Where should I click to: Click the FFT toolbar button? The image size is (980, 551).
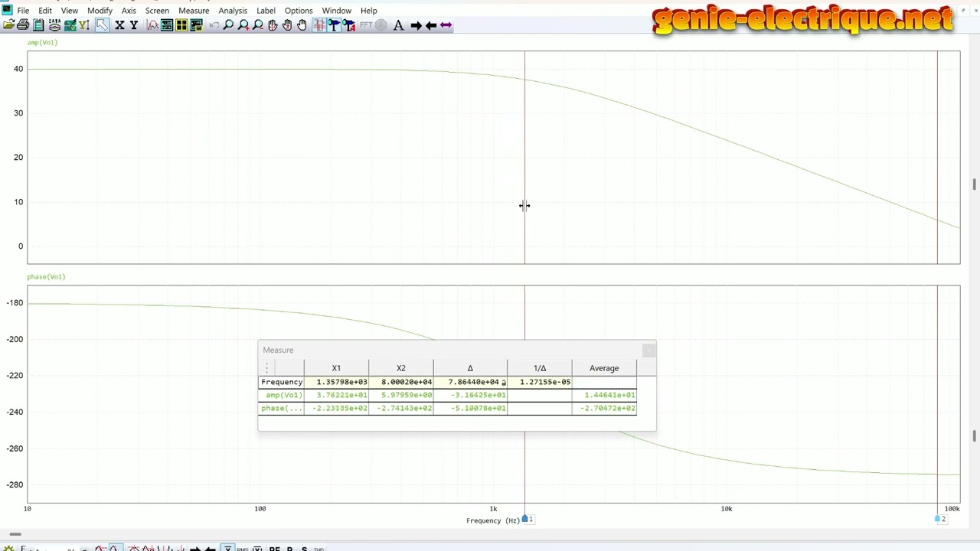366,25
